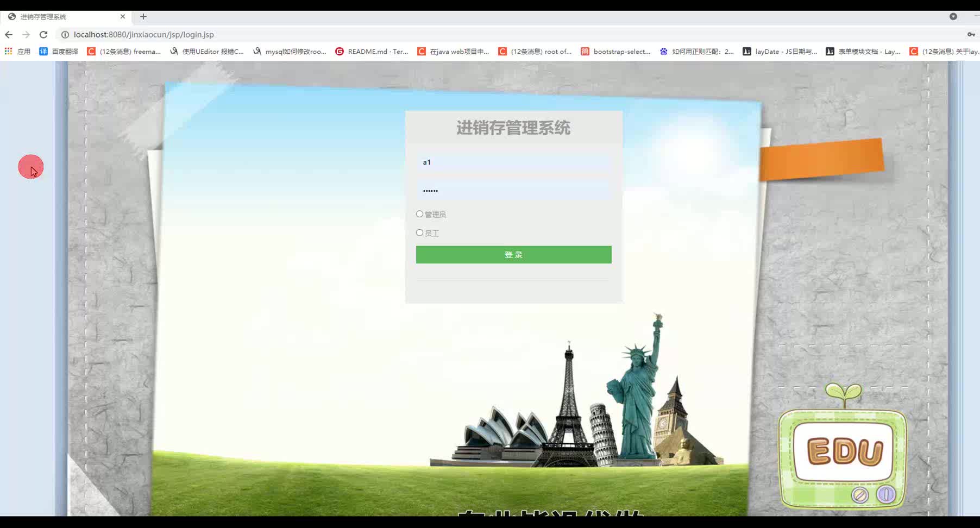Viewport: 980px width, 528px height.
Task: Open the (12条消息) 关于lay bookmark
Action: pos(944,52)
